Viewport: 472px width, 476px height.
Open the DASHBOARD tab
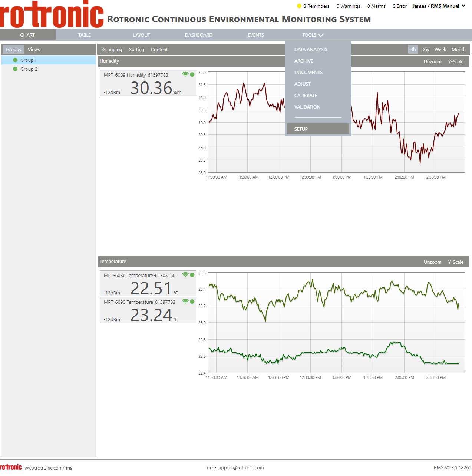pos(199,35)
